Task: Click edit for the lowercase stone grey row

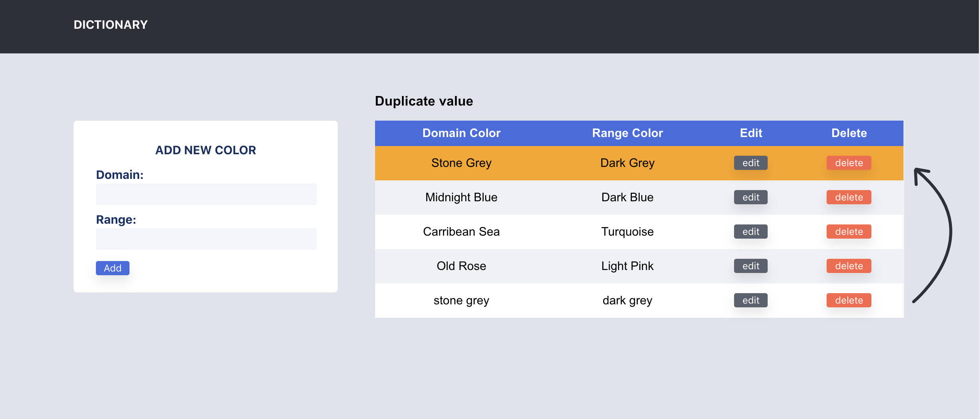Action: point(750,300)
